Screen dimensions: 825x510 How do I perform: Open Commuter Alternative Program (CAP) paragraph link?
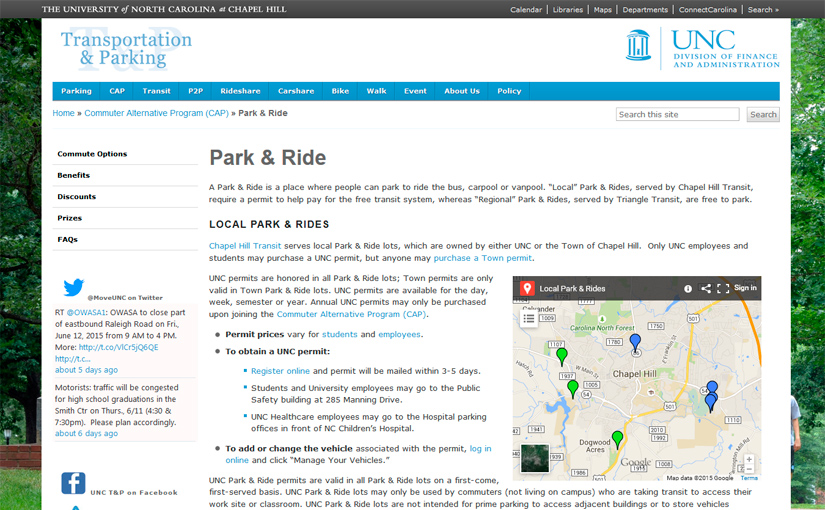click(351, 314)
